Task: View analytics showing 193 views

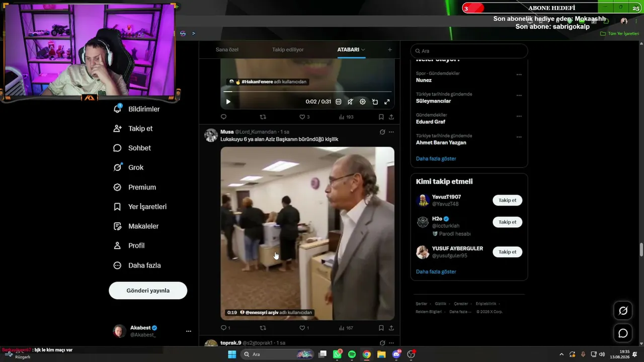Action: click(346, 117)
